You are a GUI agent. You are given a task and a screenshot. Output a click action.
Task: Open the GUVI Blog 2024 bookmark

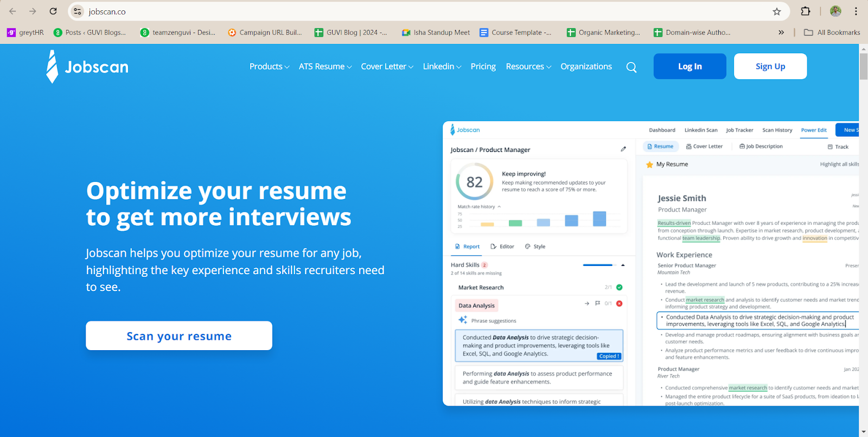[x=351, y=33]
